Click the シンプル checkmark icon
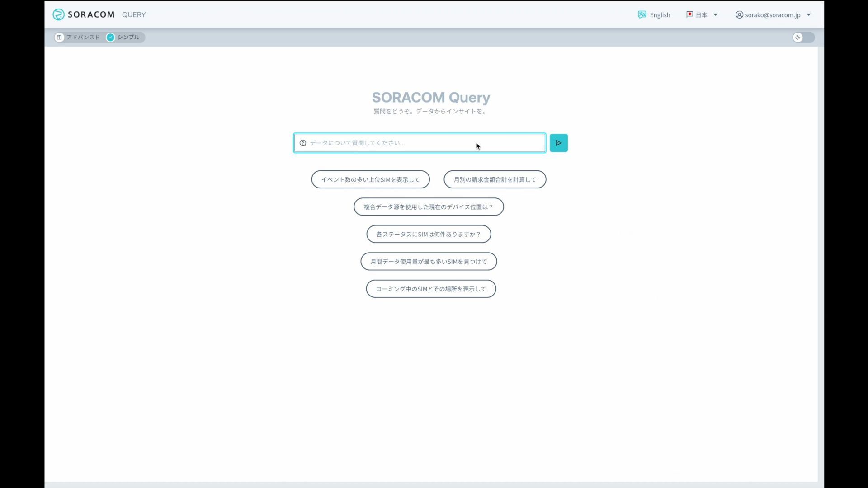 coord(110,37)
